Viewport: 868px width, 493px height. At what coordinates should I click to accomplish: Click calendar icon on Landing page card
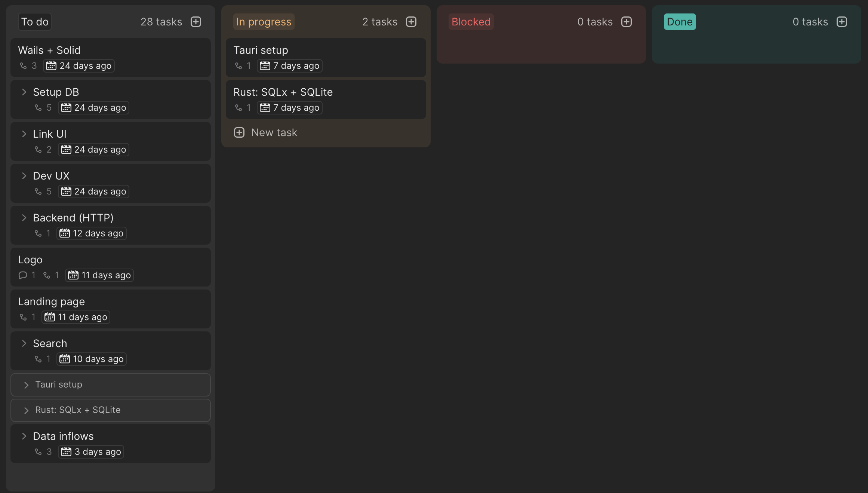pos(50,317)
